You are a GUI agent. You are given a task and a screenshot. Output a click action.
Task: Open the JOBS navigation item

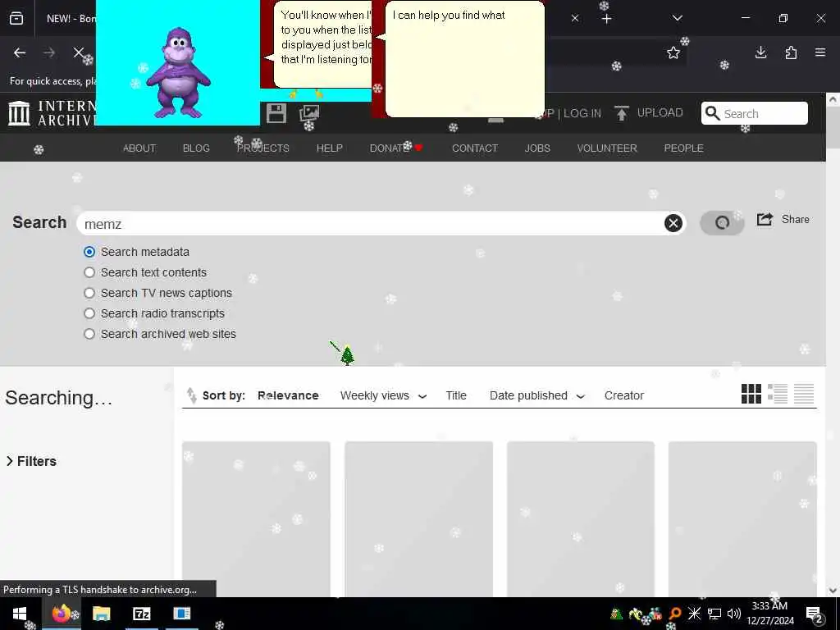tap(537, 148)
